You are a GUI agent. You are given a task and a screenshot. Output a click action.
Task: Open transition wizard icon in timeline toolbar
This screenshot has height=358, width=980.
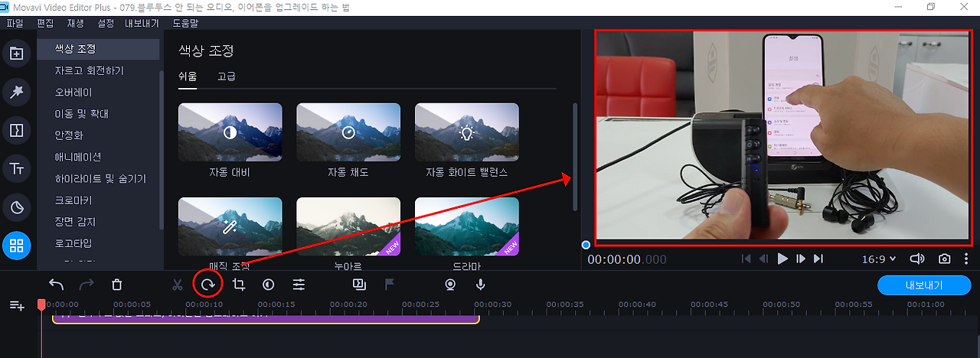click(358, 285)
